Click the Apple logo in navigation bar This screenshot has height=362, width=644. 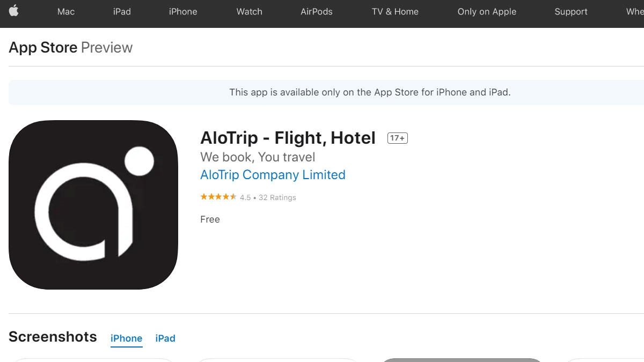pyautogui.click(x=14, y=11)
